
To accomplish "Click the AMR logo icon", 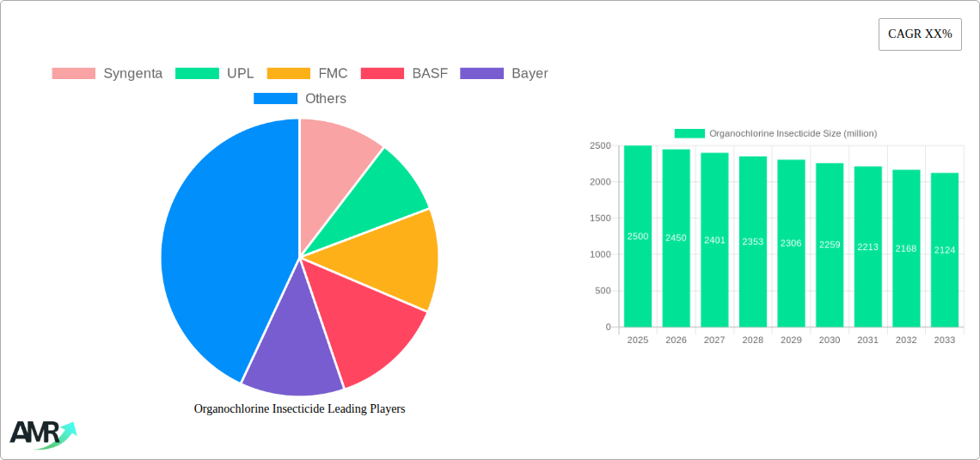I will (43, 434).
